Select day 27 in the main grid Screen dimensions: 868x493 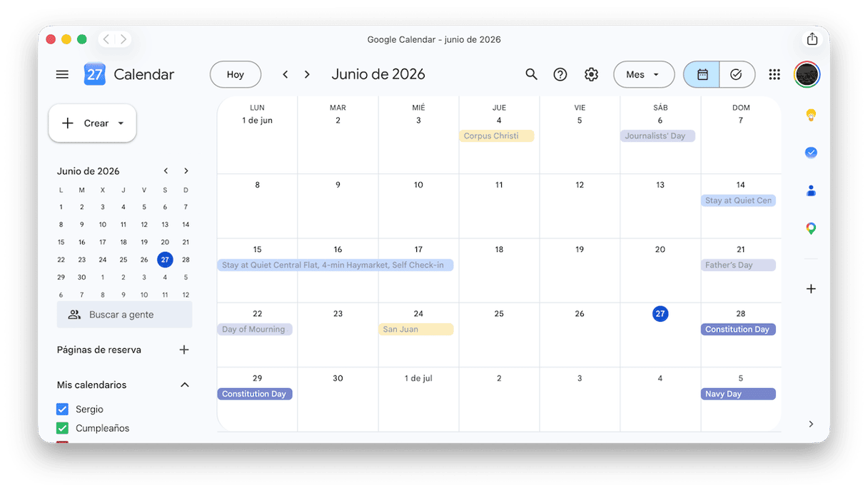660,314
